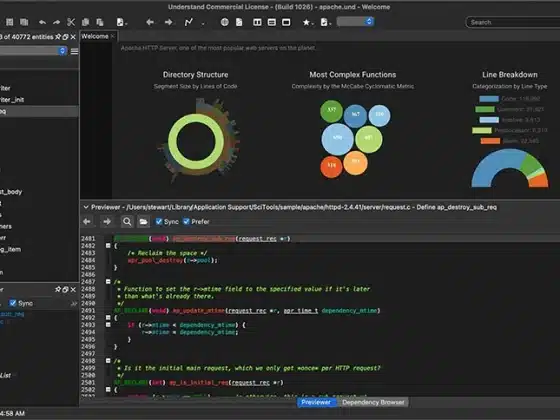Click the green 177 complexity bubble

coord(331,111)
